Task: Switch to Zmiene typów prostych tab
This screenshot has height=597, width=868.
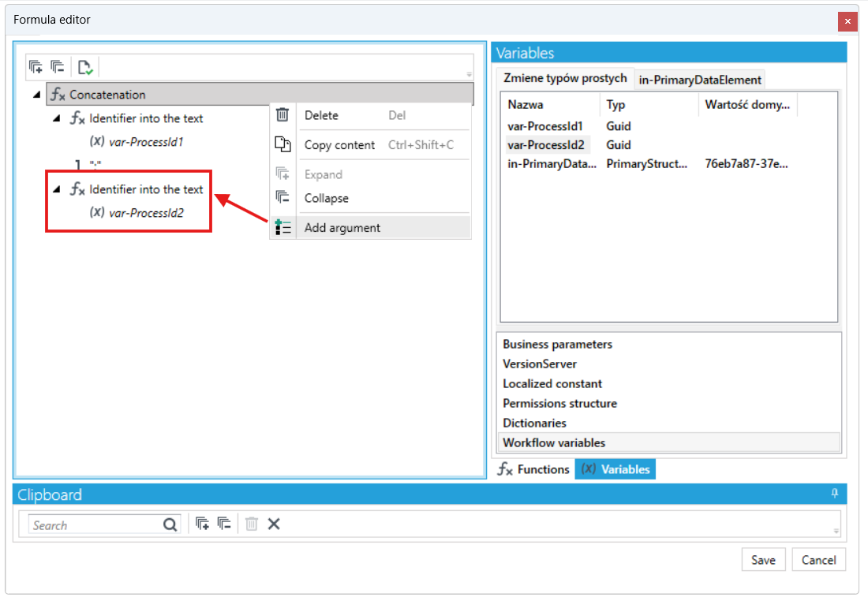Action: coord(565,79)
